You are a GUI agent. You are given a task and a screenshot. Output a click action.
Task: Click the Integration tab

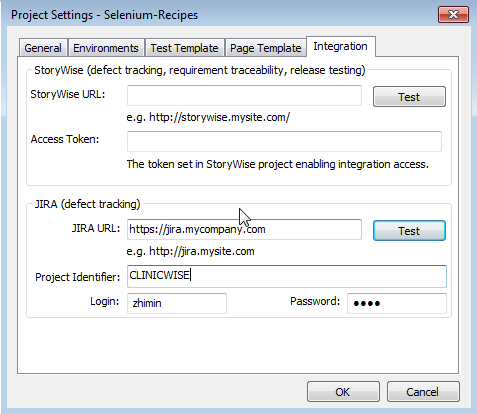point(341,46)
